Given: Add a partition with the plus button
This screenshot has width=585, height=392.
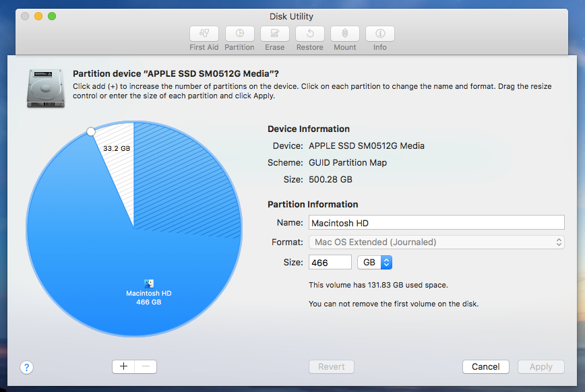Looking at the screenshot, I should click(123, 366).
